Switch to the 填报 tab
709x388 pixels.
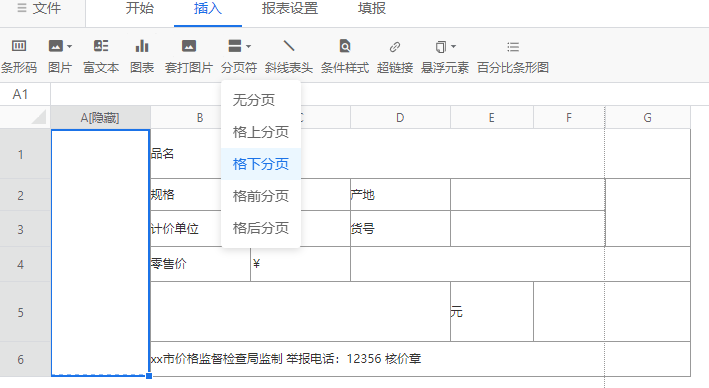372,9
